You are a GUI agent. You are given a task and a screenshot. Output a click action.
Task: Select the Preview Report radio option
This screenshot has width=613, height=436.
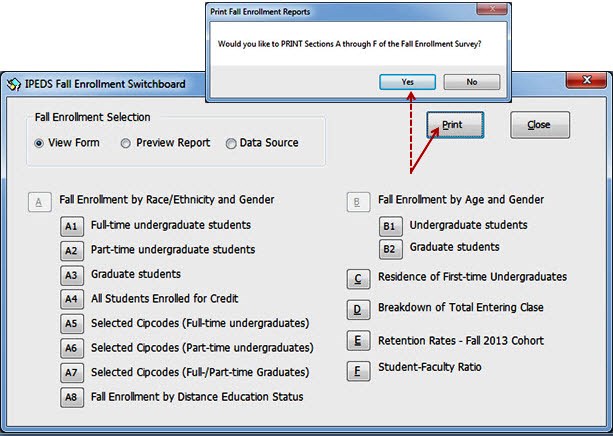coord(125,143)
